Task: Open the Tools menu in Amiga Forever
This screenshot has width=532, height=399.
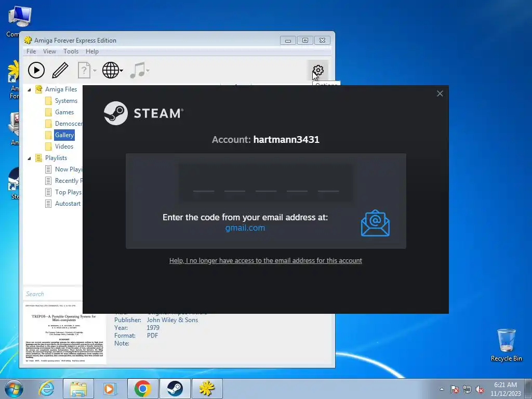Action: (x=71, y=51)
